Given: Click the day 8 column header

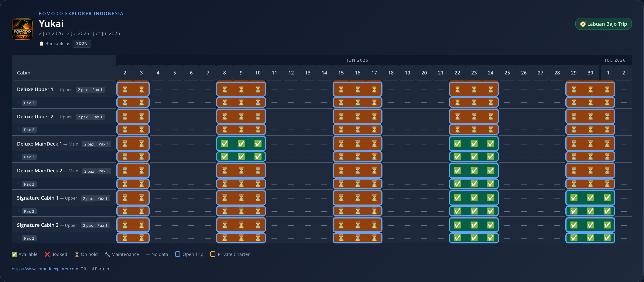Looking at the screenshot, I should click(224, 73).
